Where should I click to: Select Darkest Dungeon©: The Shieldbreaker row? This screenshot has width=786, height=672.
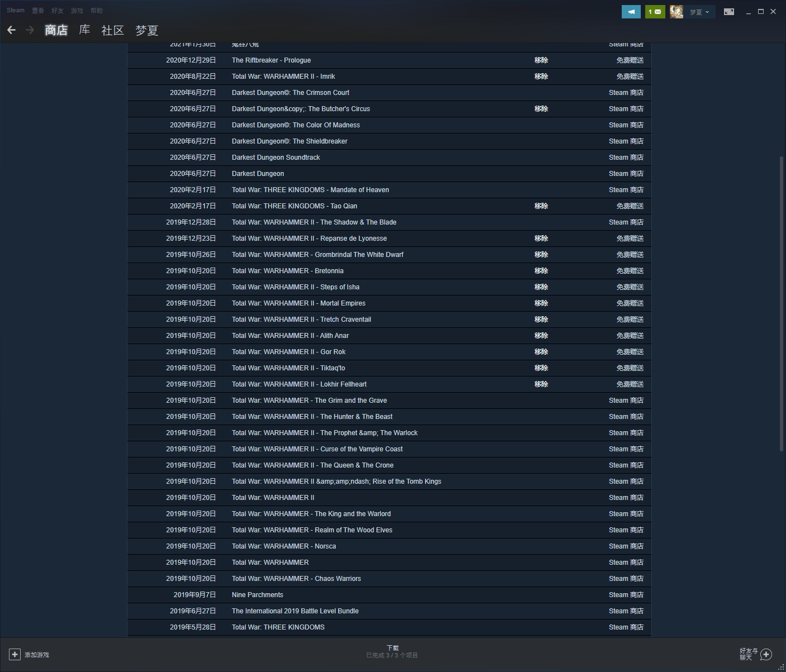click(389, 141)
